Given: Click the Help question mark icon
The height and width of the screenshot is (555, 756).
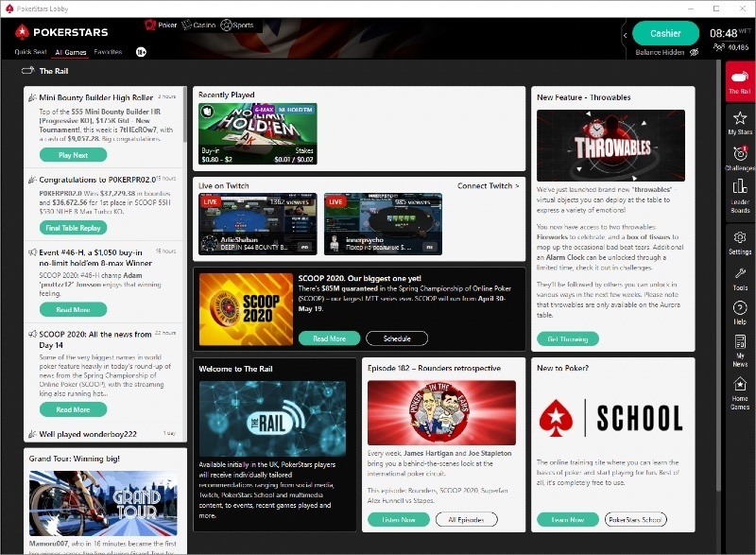Looking at the screenshot, I should (740, 313).
